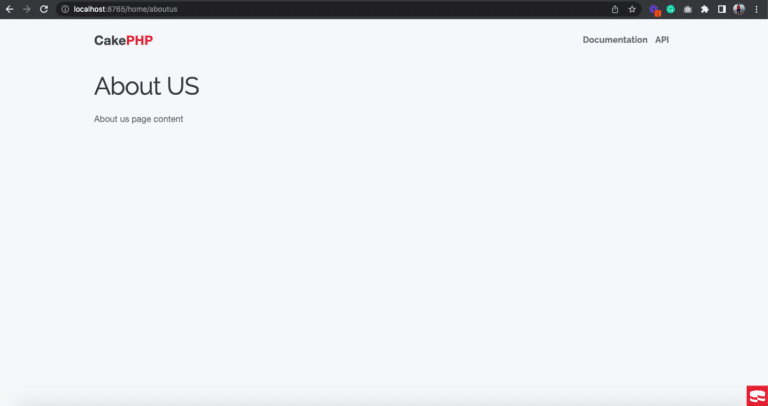Open the Chrome profile avatar
Image resolution: width=768 pixels, height=406 pixels.
point(738,9)
